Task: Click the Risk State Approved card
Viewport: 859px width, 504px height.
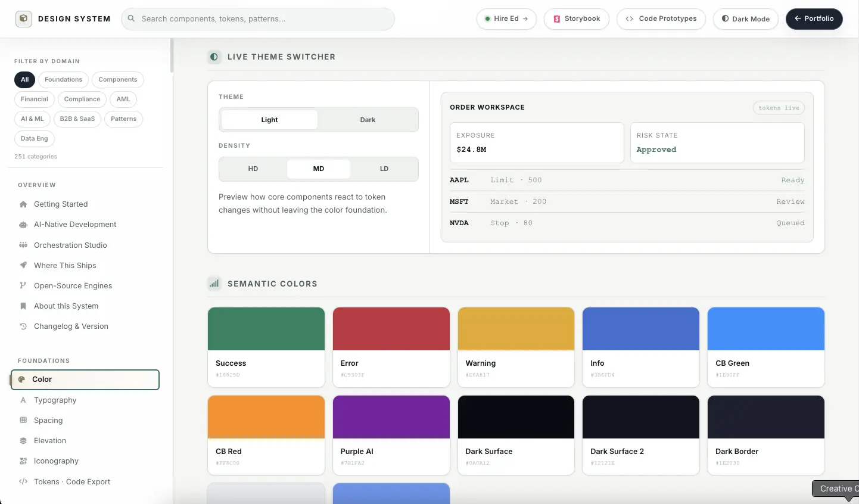Action: (x=717, y=142)
